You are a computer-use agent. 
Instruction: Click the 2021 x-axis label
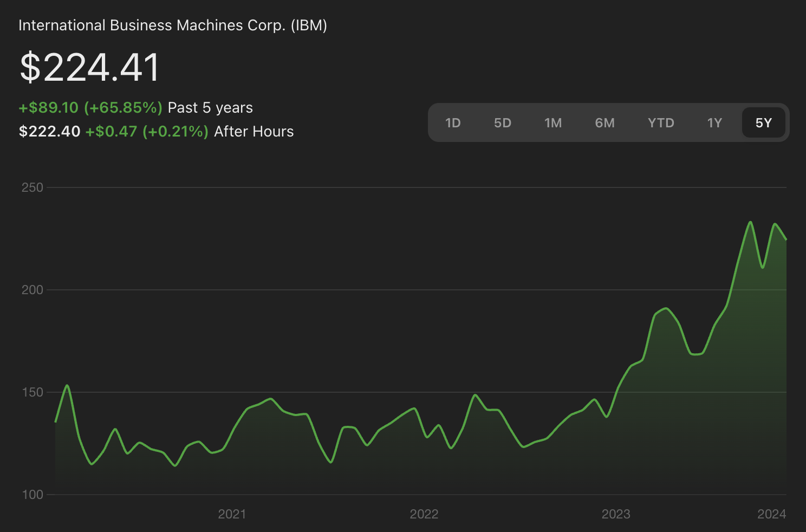tap(232, 514)
